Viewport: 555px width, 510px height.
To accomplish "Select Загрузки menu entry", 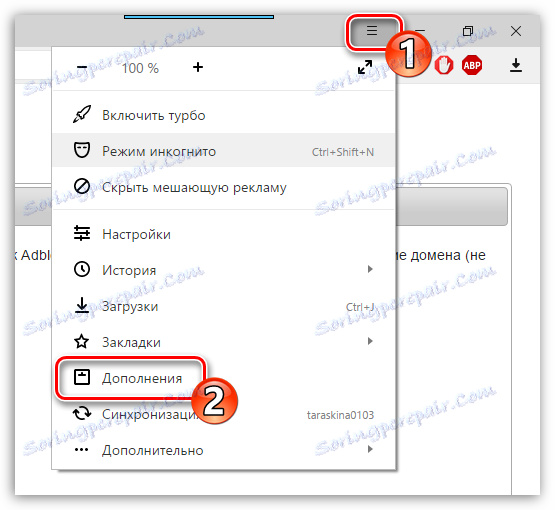I will pos(223,306).
